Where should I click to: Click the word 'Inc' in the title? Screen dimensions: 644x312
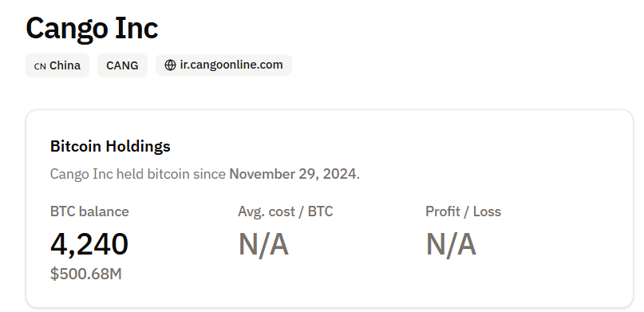tap(136, 28)
